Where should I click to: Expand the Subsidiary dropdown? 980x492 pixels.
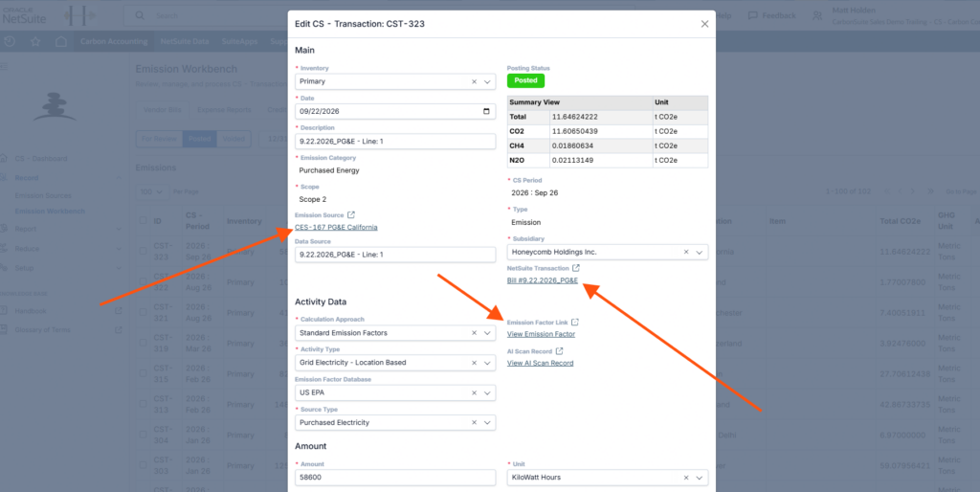point(699,252)
